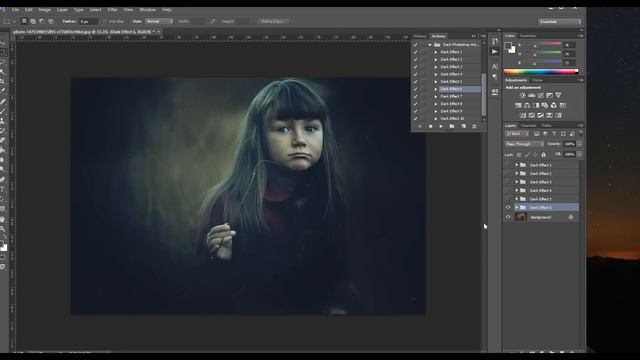Create new action icon in Actions panel
640x360 pixels.
(x=463, y=127)
